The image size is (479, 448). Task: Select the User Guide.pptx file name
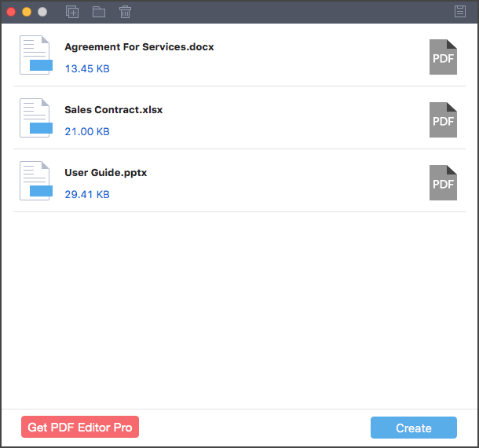[x=106, y=173]
